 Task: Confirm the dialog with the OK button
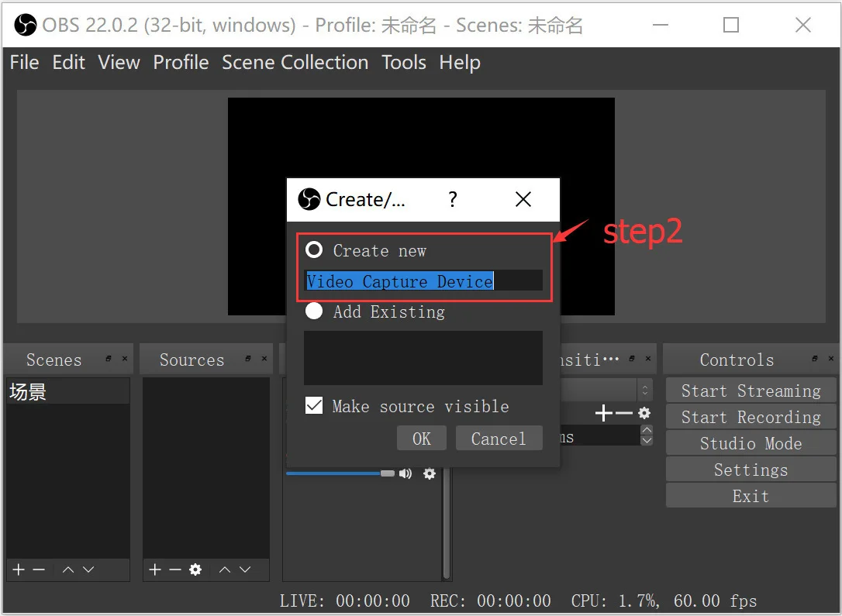(x=421, y=439)
